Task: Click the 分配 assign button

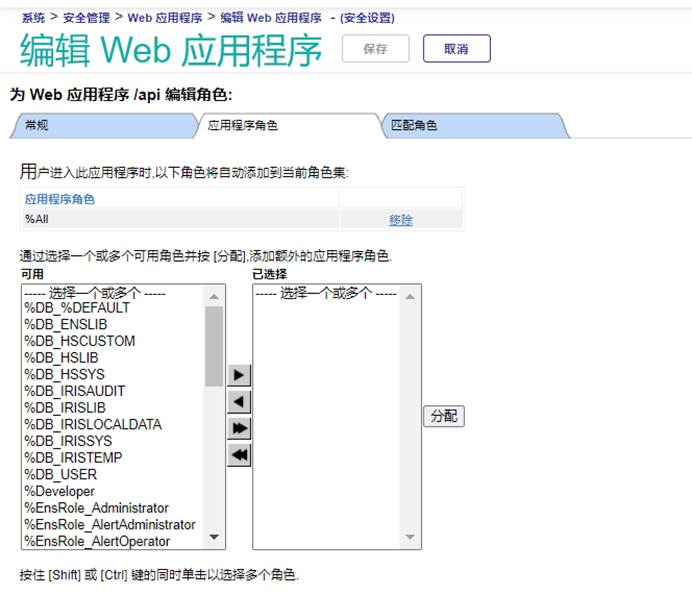Action: pyautogui.click(x=444, y=416)
